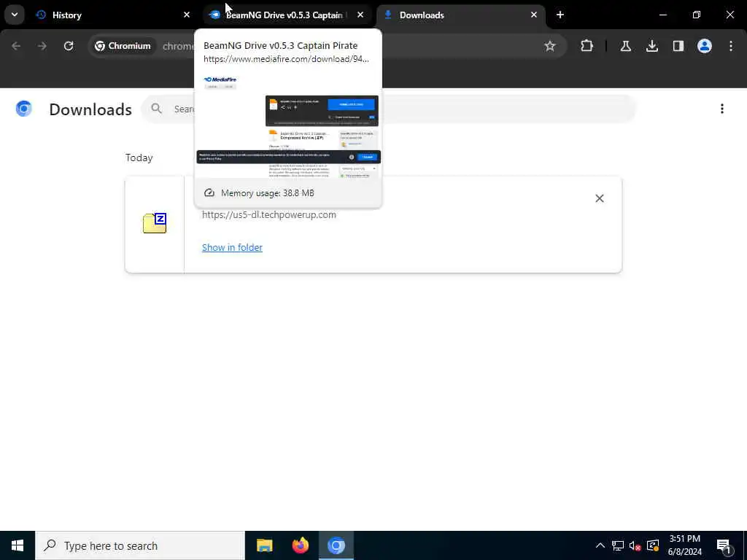Switch to the History tab
747x560 pixels.
113,15
